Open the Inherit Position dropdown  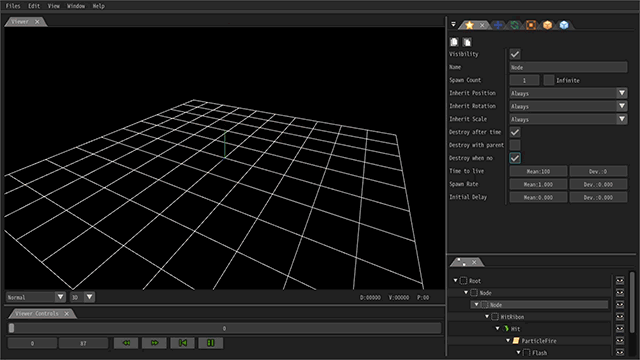568,93
